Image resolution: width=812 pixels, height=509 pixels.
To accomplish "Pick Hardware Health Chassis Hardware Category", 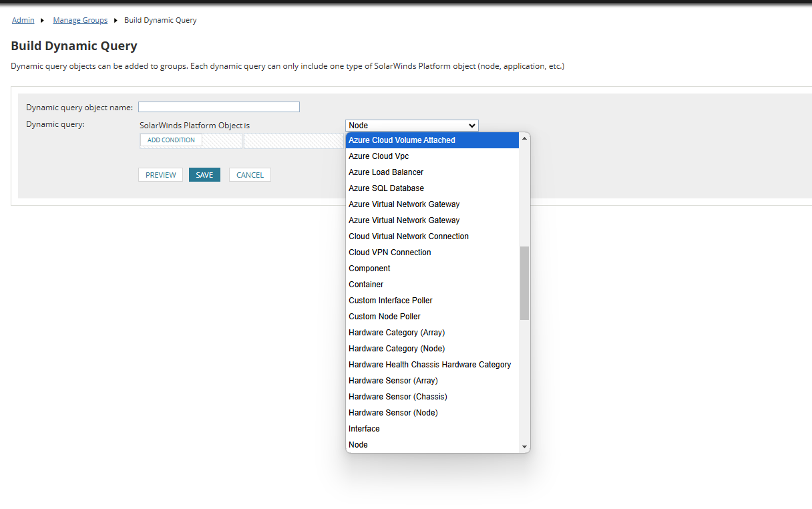I will tap(432, 365).
